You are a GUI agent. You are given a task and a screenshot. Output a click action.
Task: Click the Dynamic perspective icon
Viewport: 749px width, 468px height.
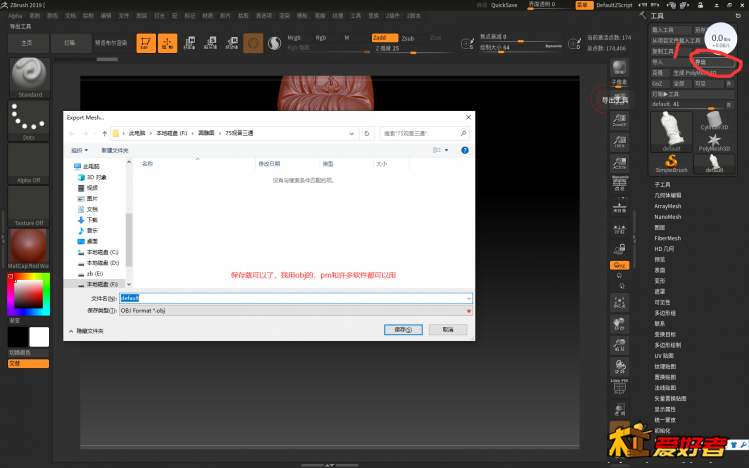point(620,184)
